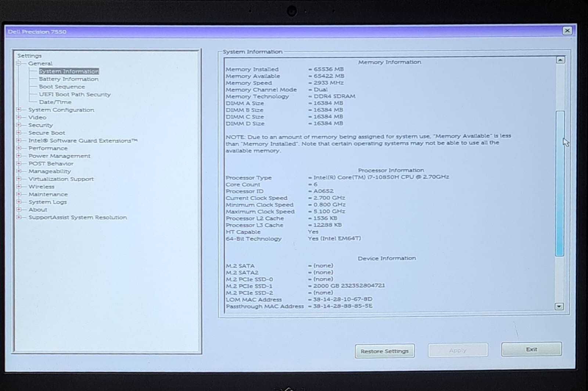Select General category label
588x391 pixels.
(x=40, y=64)
